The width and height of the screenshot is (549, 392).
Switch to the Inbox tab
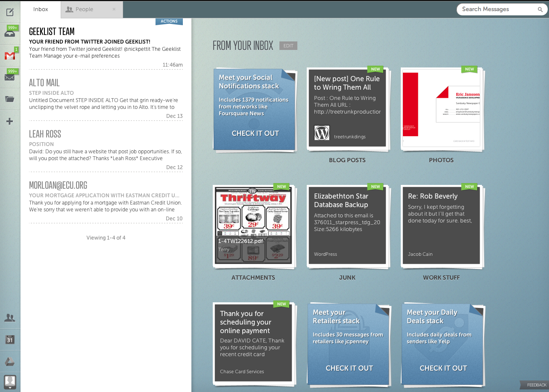41,9
